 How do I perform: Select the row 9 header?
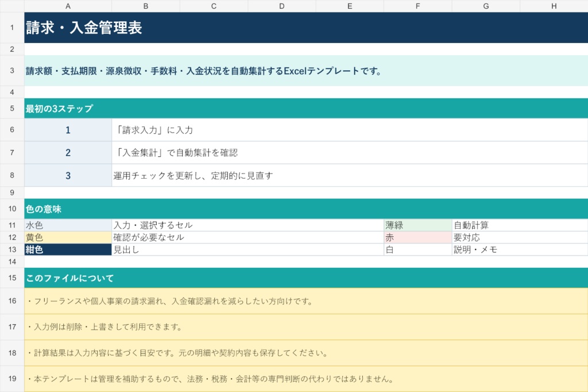pyautogui.click(x=12, y=193)
